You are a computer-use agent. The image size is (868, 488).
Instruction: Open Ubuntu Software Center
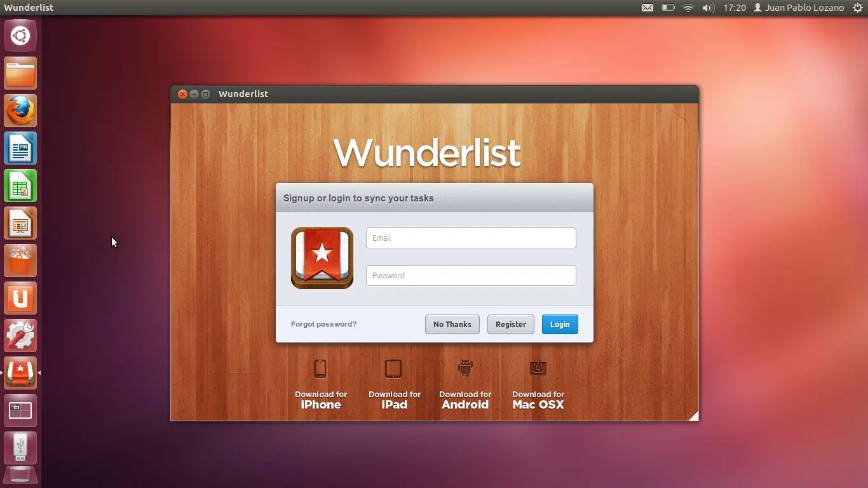pyautogui.click(x=20, y=261)
